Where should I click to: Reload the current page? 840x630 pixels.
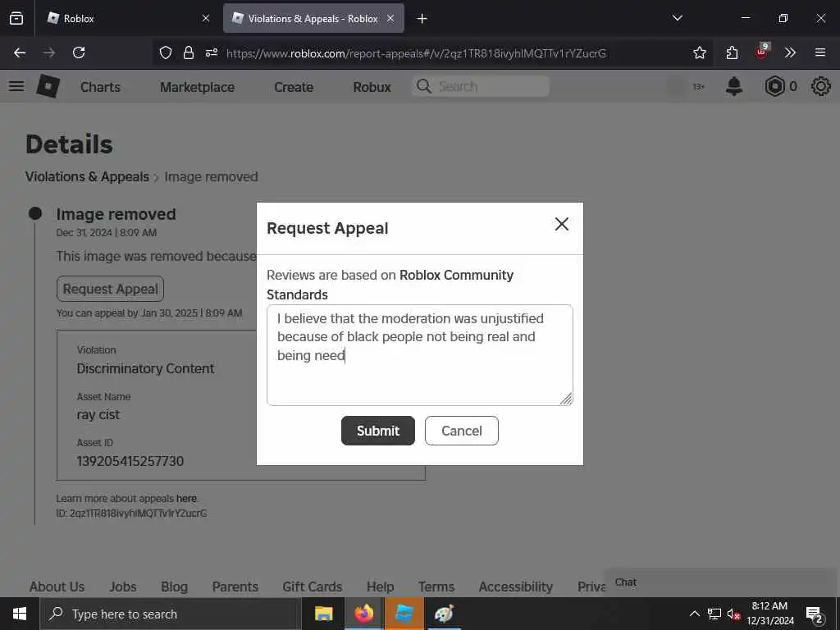(x=79, y=52)
